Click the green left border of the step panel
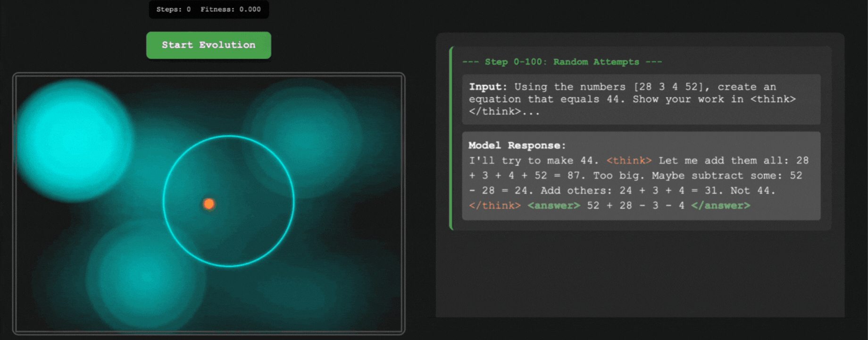This screenshot has height=340, width=868. click(x=451, y=138)
